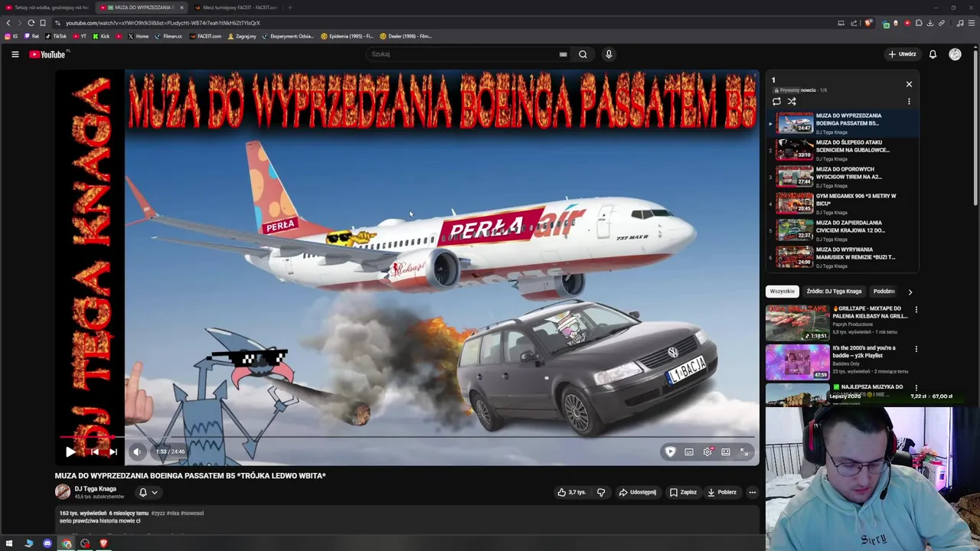Skip to the next video in player

(x=113, y=452)
